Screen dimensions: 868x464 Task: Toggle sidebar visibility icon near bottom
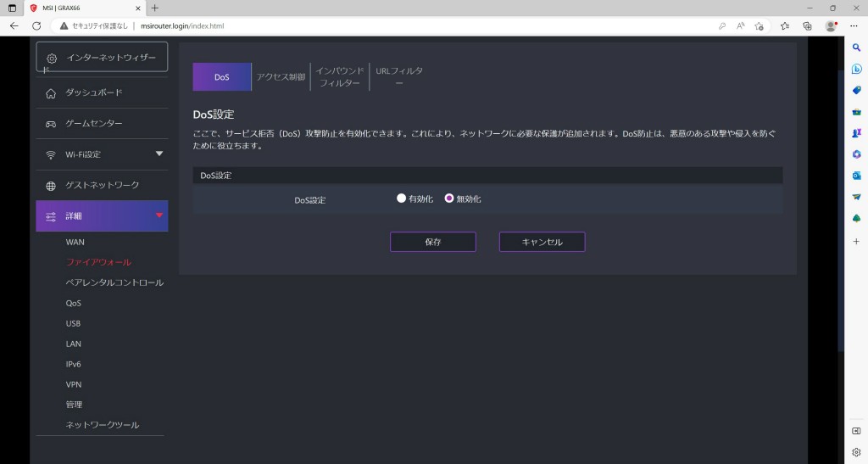[x=856, y=431]
